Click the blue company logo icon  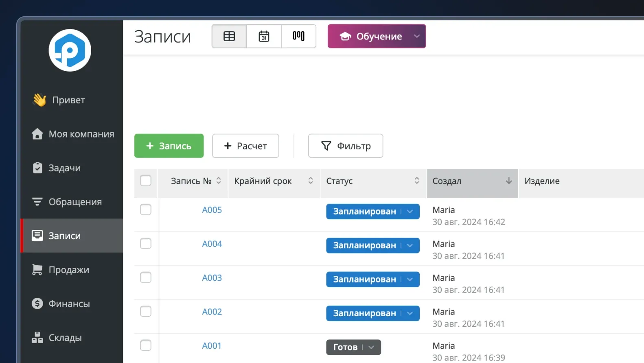[70, 50]
